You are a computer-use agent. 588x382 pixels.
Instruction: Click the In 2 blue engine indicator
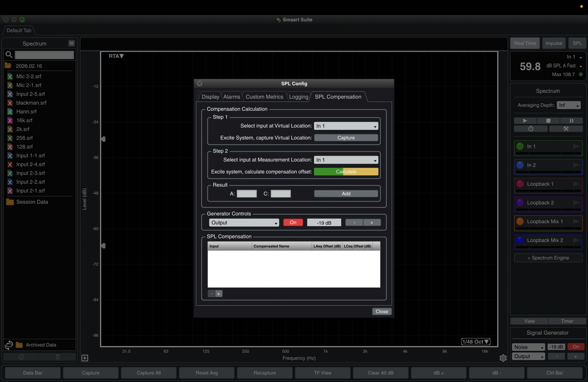coord(520,165)
